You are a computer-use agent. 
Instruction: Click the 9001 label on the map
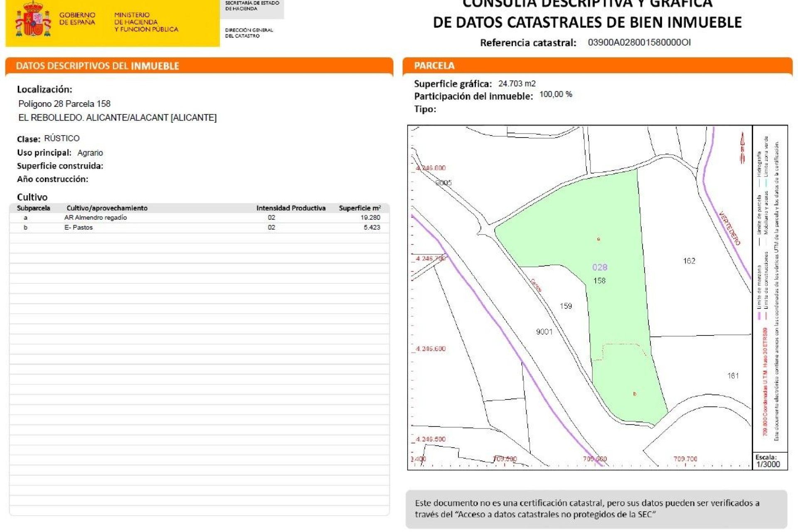pyautogui.click(x=544, y=332)
